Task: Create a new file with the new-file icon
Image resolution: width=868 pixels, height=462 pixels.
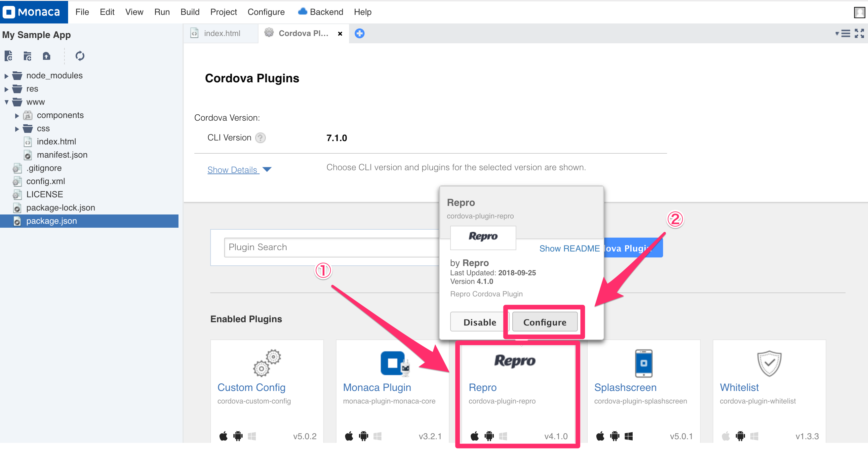Action: (x=8, y=56)
